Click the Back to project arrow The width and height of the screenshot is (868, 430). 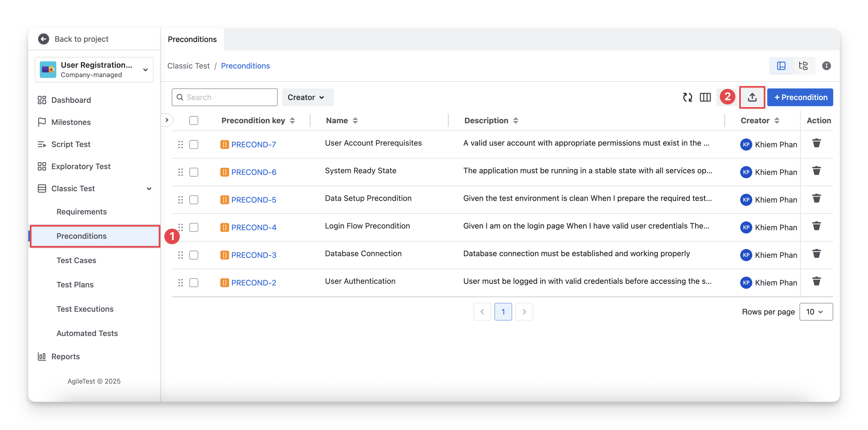pos(43,39)
